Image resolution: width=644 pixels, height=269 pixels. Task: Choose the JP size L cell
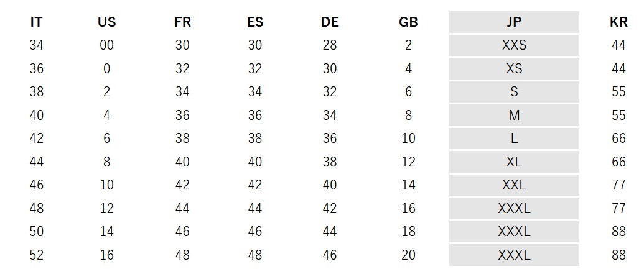514,138
